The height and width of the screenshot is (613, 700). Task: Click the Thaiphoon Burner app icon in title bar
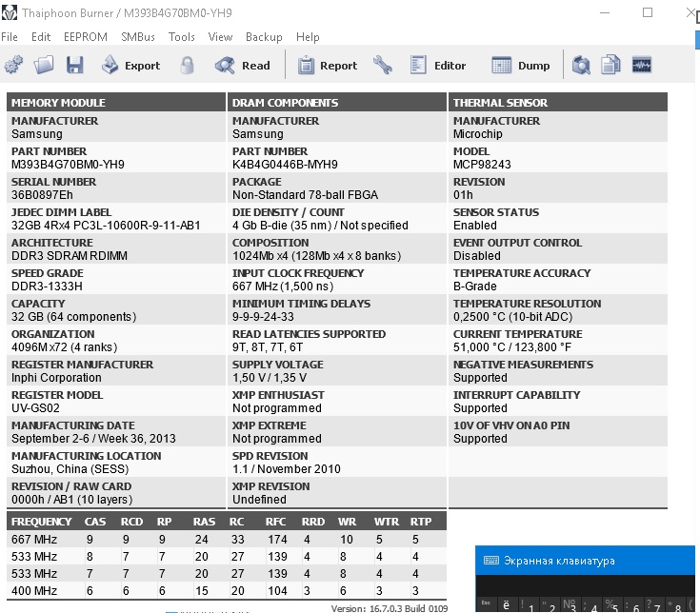9,12
